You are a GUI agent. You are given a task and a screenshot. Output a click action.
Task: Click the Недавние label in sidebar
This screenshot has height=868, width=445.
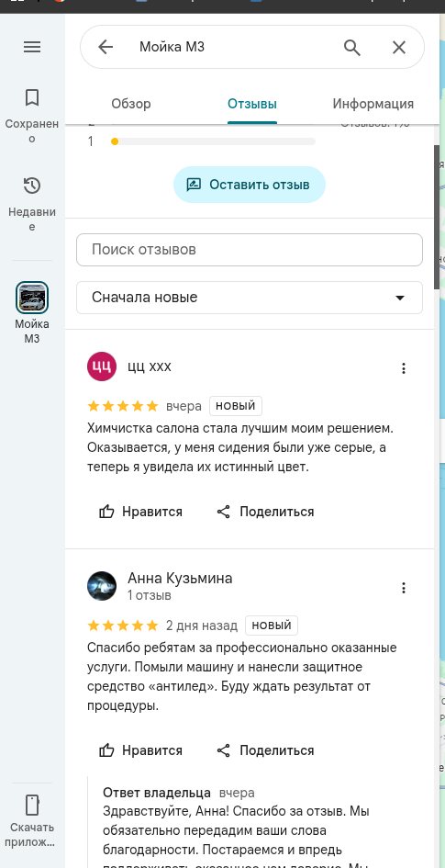point(32,220)
